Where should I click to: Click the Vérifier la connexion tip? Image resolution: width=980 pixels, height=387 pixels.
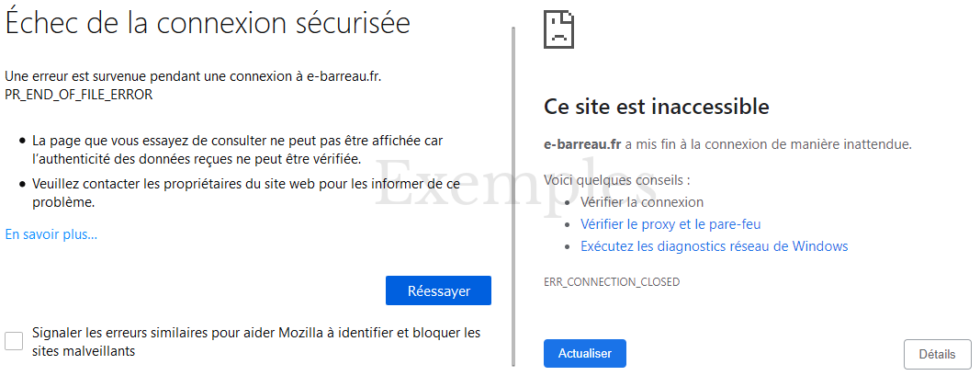click(x=642, y=202)
